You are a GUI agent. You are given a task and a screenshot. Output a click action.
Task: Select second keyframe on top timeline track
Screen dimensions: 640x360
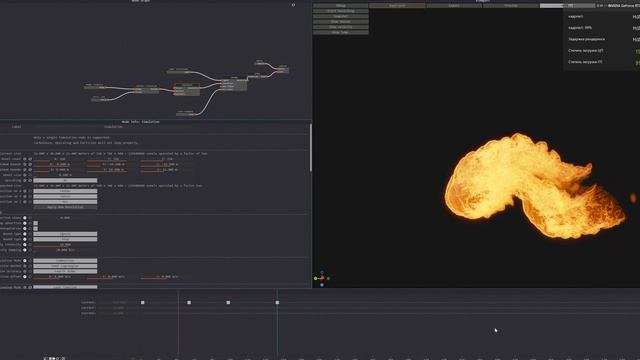click(x=189, y=302)
